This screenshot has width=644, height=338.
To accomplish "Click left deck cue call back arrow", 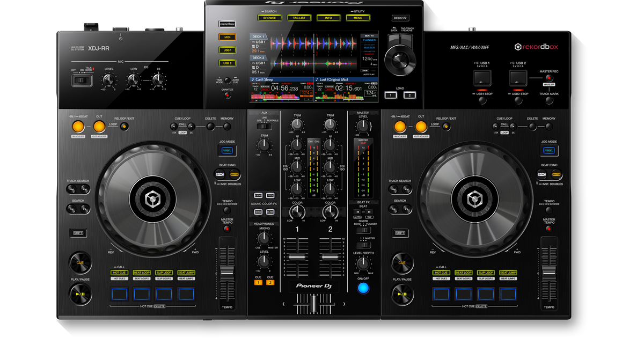I will (x=174, y=127).
